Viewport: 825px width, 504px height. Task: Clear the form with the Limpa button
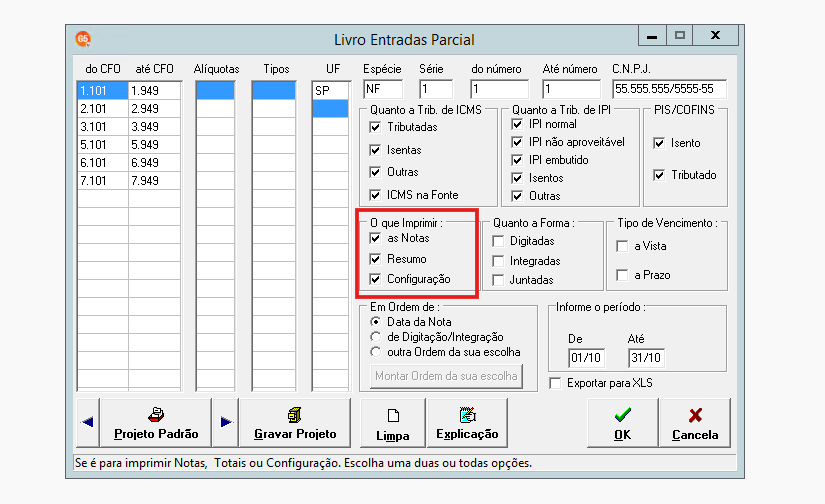[x=393, y=422]
